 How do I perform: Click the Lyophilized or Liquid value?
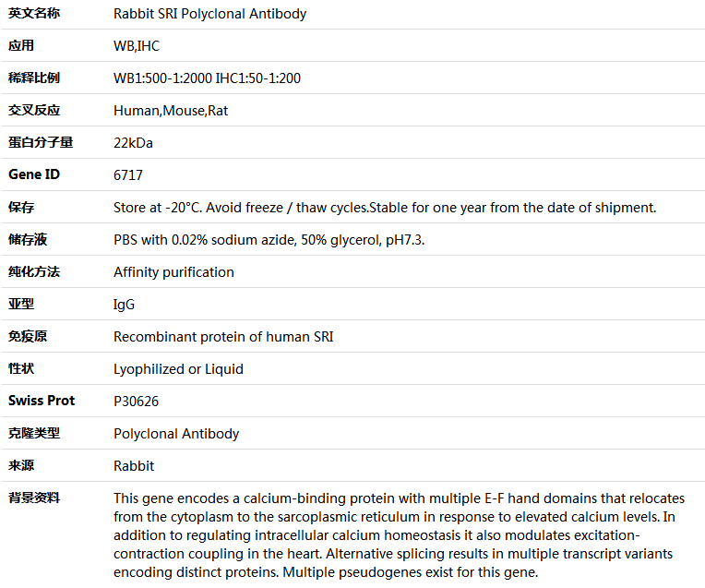click(178, 369)
